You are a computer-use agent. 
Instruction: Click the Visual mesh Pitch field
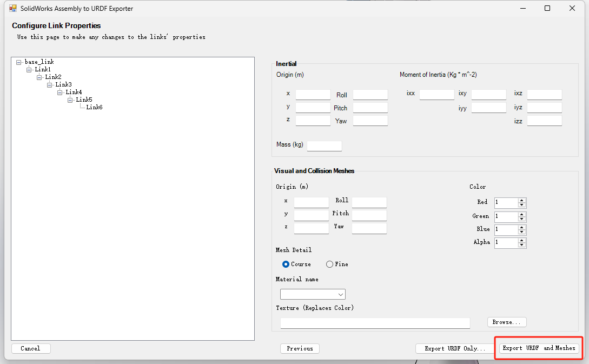[369, 216]
